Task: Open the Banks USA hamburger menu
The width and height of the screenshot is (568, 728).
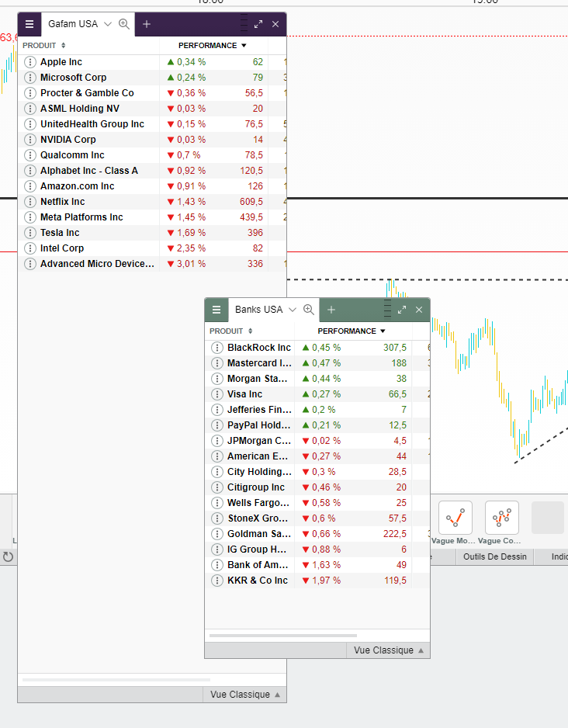Action: click(216, 310)
